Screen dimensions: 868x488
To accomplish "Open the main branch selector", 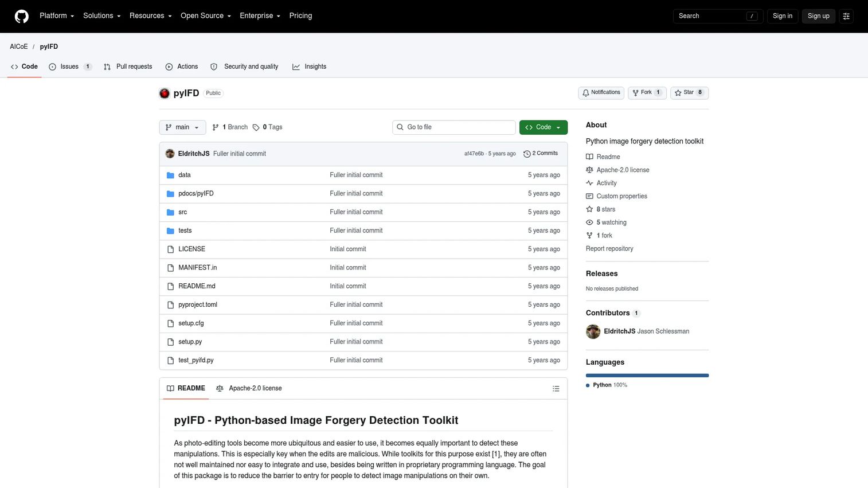I will pos(182,127).
